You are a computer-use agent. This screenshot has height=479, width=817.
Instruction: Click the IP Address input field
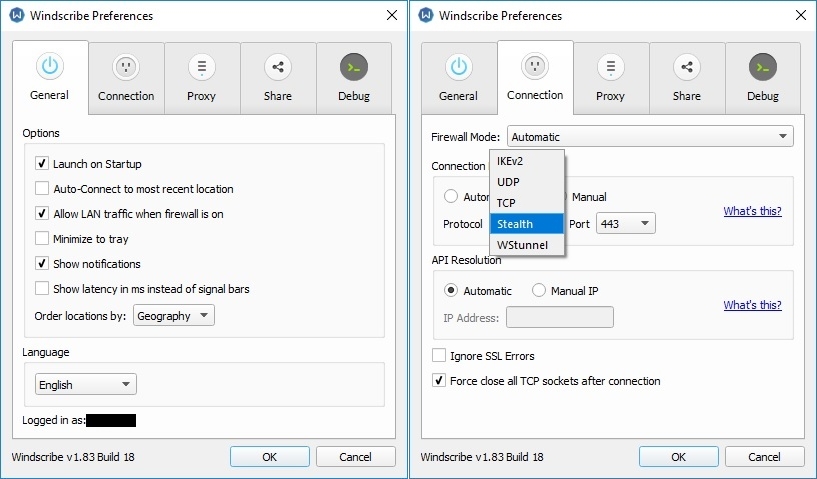point(560,317)
